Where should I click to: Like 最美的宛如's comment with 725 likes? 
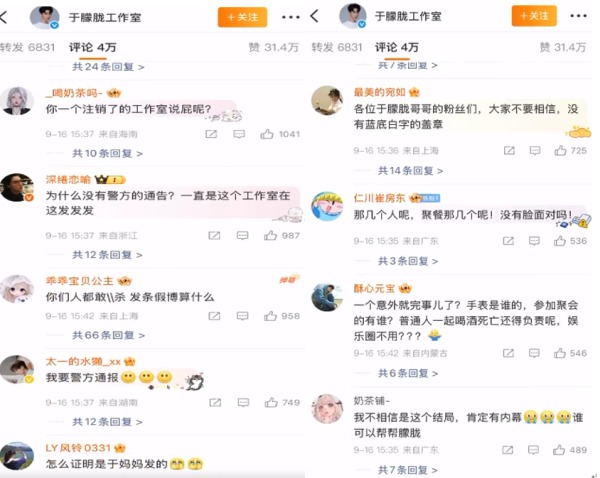click(x=561, y=150)
